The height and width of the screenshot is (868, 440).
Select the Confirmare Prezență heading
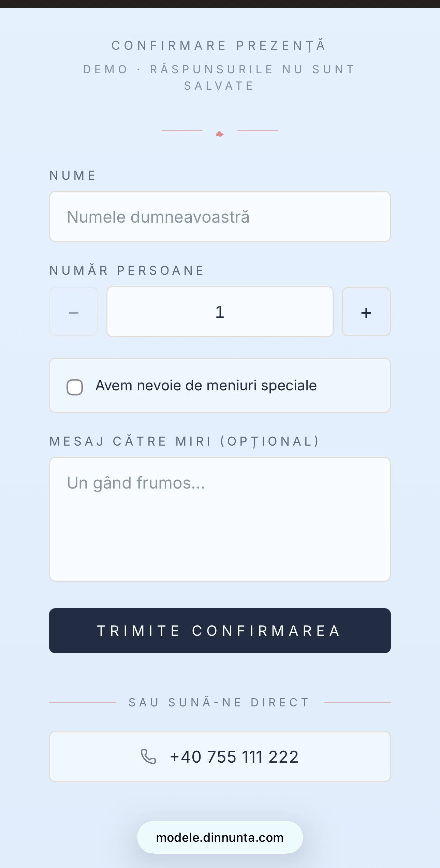click(219, 45)
